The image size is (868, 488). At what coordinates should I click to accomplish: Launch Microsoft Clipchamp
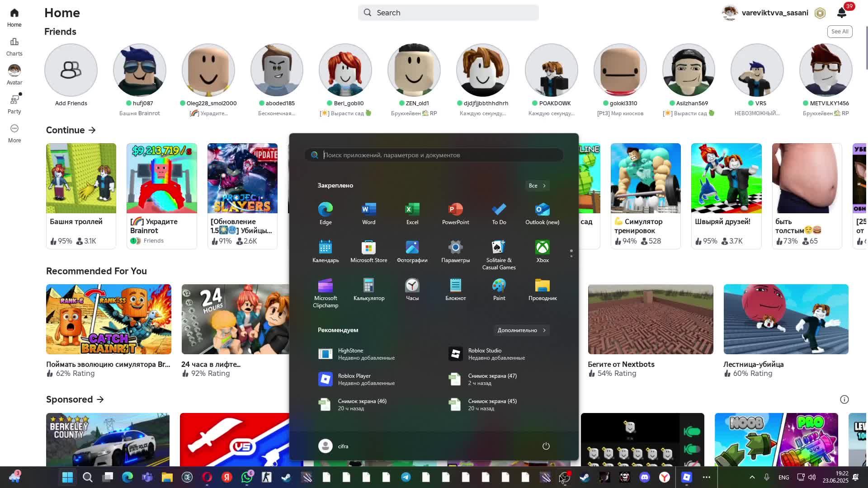(x=325, y=293)
